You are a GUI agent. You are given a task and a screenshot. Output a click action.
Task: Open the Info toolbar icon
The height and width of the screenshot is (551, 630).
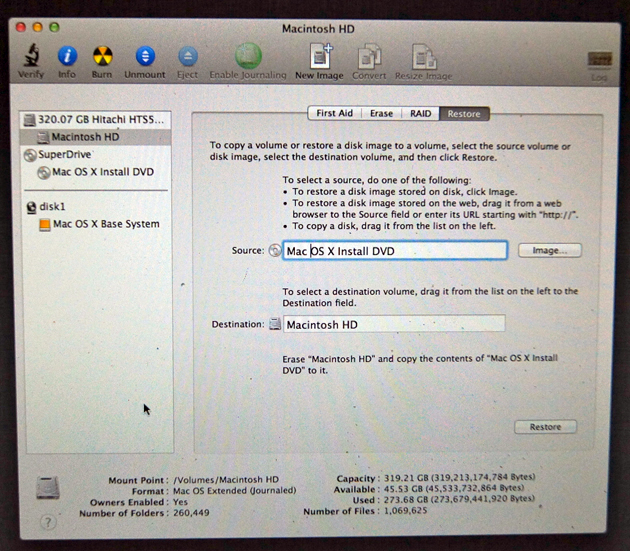coord(67,55)
